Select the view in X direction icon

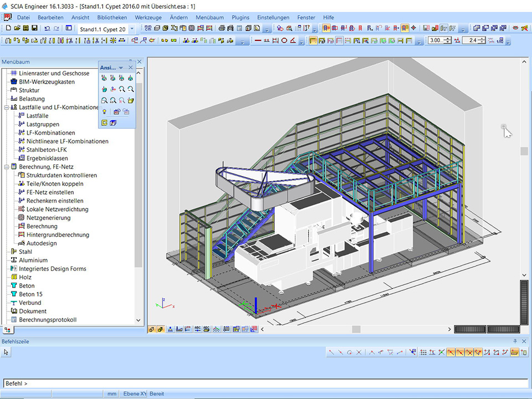[x=104, y=78]
